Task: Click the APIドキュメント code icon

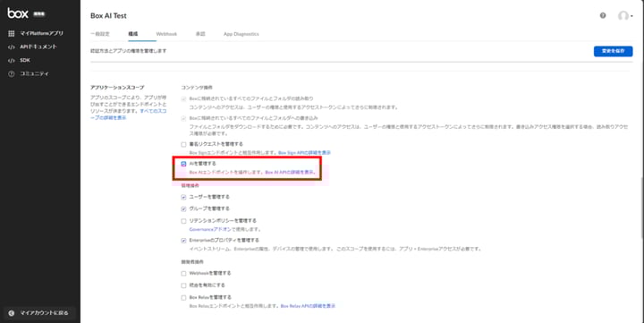Action: click(12, 47)
